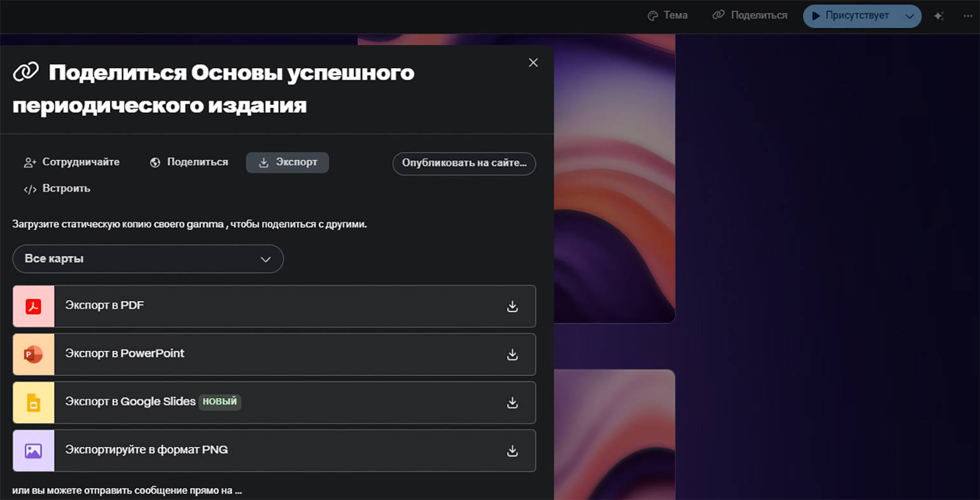
Task: Start presenting with Присутствует button
Action: point(850,16)
